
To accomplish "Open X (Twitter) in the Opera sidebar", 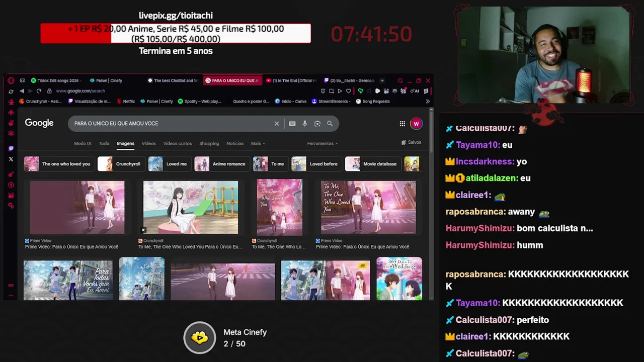I will [x=11, y=159].
